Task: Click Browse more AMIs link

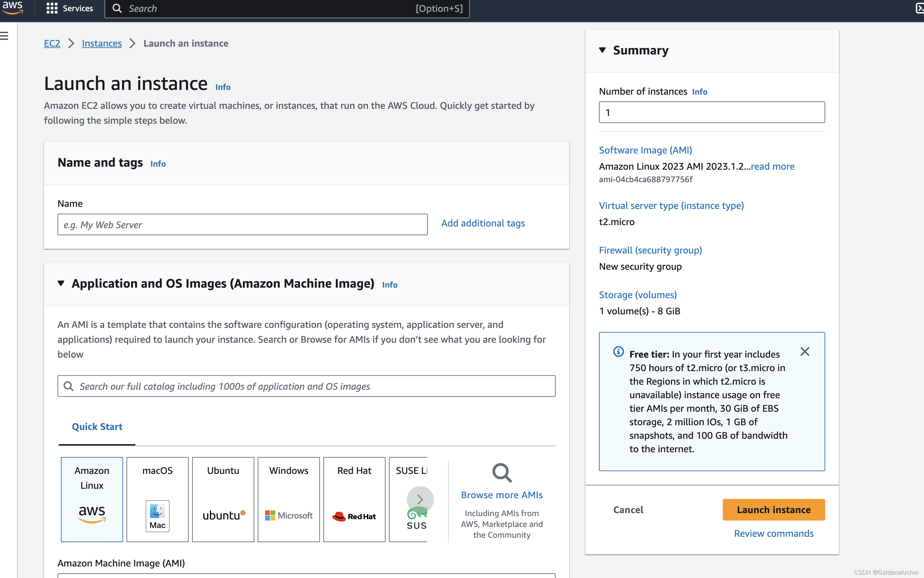Action: (x=502, y=495)
